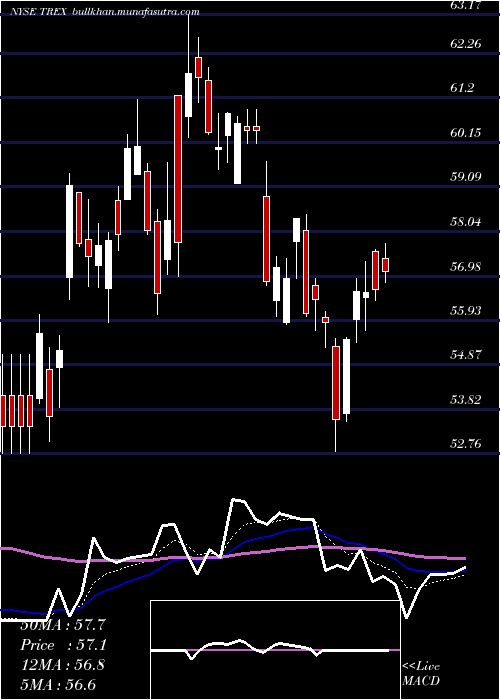Select the 5MA : 56.6 legend entry
Image resolution: width=500 pixels, height=700 pixels.
tap(58, 684)
